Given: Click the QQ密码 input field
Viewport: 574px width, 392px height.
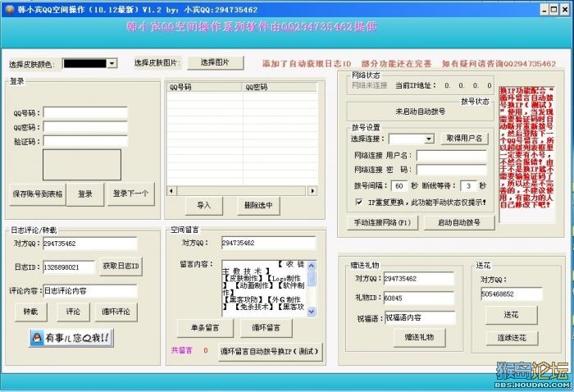Looking at the screenshot, I should click(x=85, y=126).
